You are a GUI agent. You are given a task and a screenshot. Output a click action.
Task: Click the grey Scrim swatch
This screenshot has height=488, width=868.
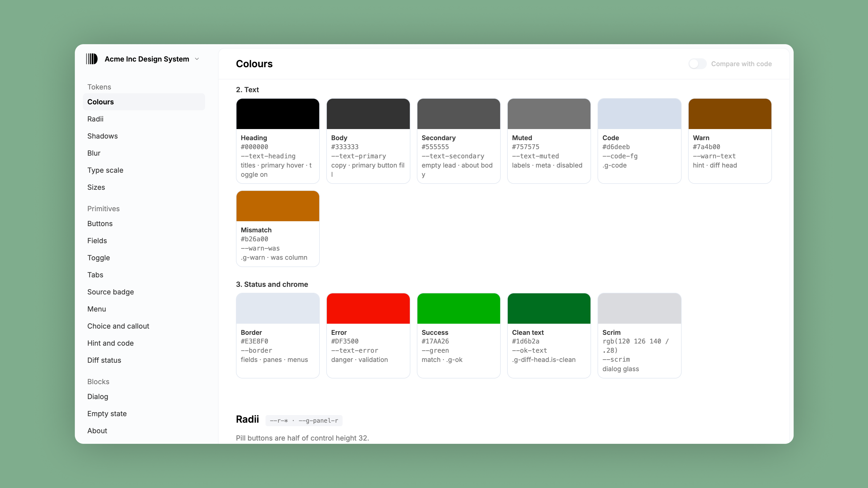tap(640, 309)
